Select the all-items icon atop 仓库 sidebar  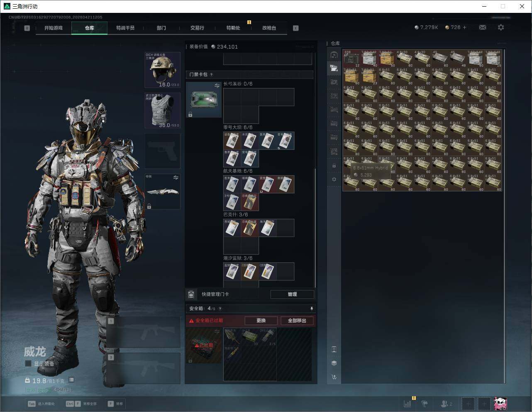click(x=334, y=55)
